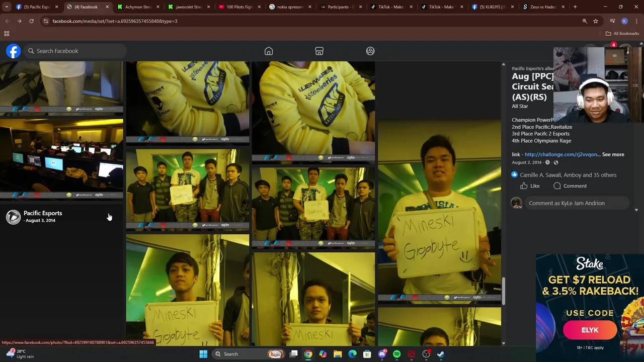Go back with the browser back arrow

pos(7,21)
